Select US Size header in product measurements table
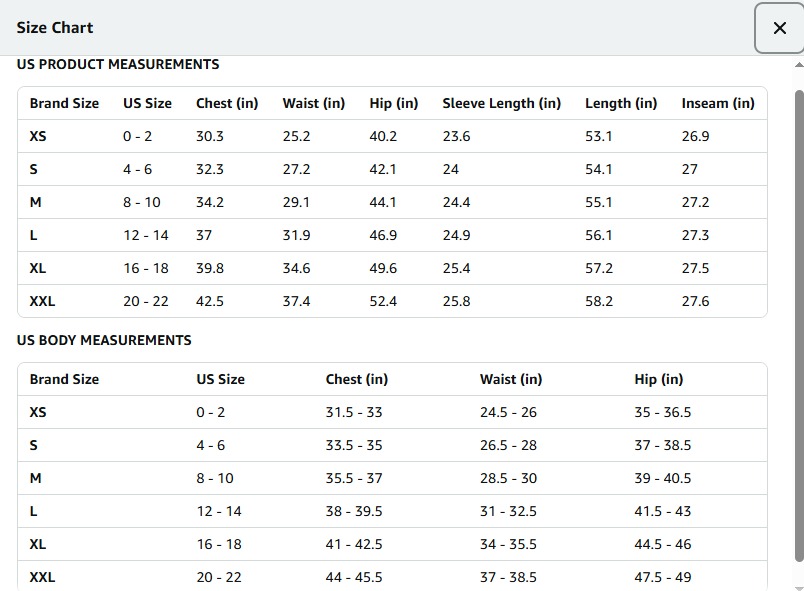The image size is (804, 591). click(x=147, y=103)
